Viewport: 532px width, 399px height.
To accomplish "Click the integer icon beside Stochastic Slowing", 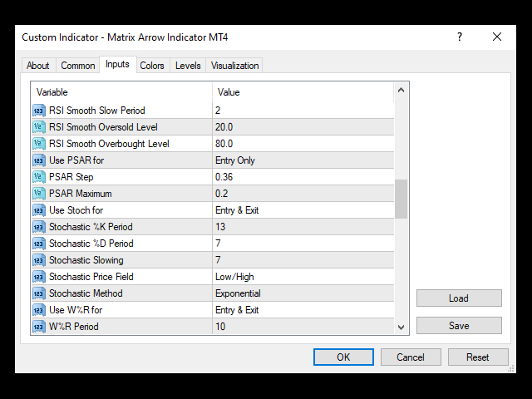I will 39,260.
